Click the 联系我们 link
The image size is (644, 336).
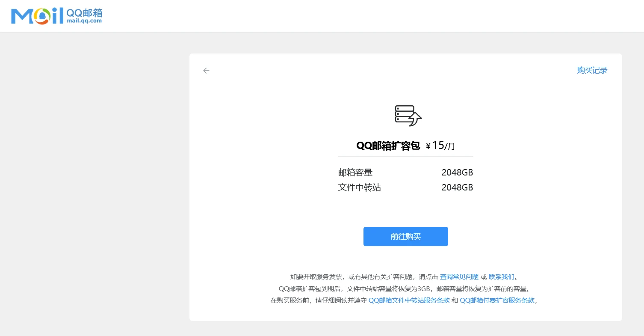tap(501, 277)
